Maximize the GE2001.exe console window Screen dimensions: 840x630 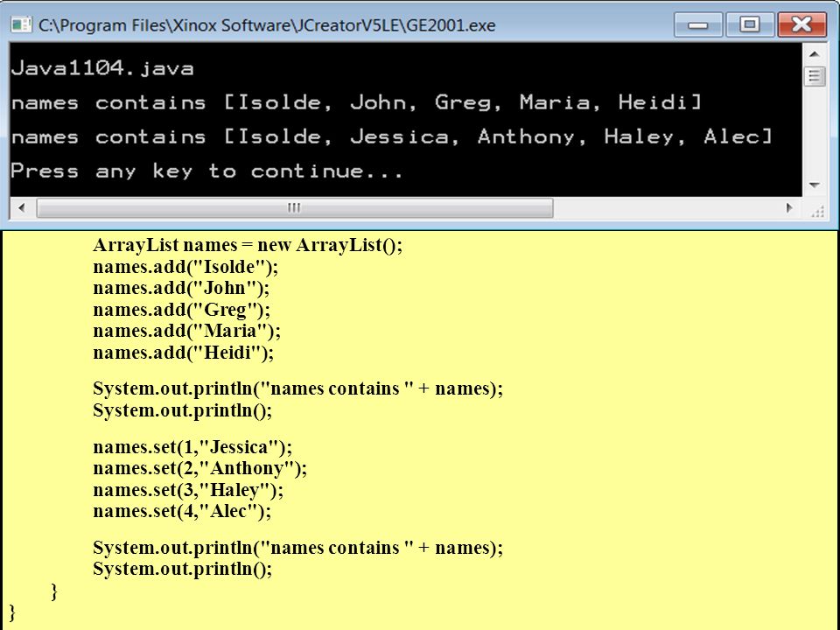point(750,25)
